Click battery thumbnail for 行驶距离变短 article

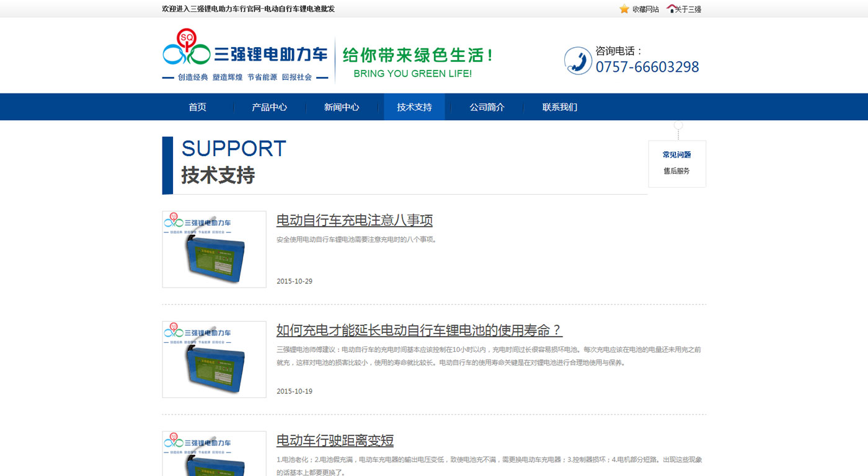[x=214, y=454]
